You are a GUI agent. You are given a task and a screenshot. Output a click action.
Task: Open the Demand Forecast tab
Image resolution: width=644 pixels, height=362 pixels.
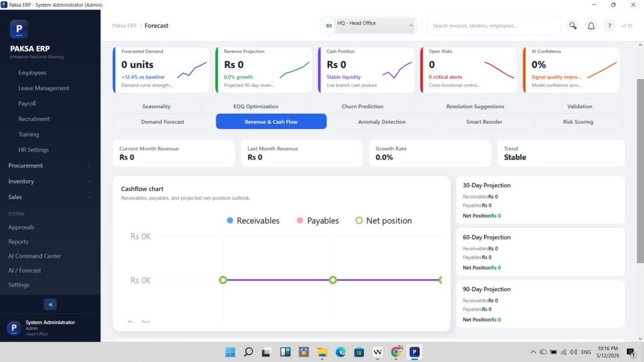[163, 122]
